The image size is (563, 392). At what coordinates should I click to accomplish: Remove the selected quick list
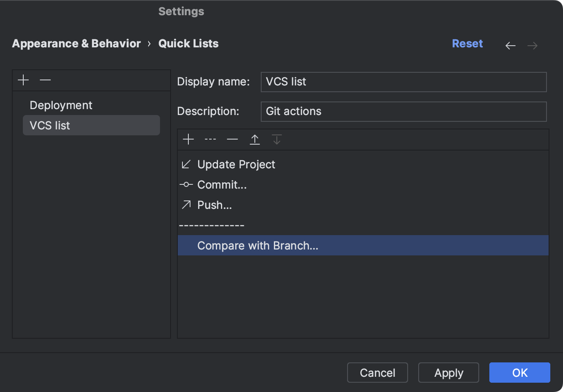45,80
